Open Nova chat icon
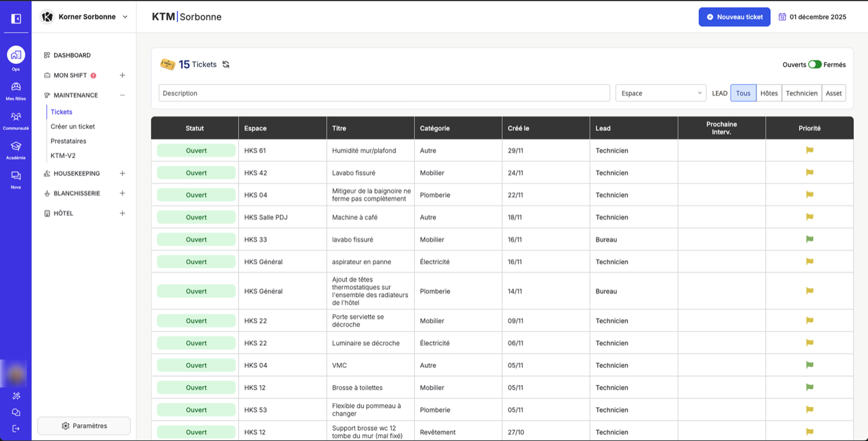The image size is (868, 441). click(16, 176)
